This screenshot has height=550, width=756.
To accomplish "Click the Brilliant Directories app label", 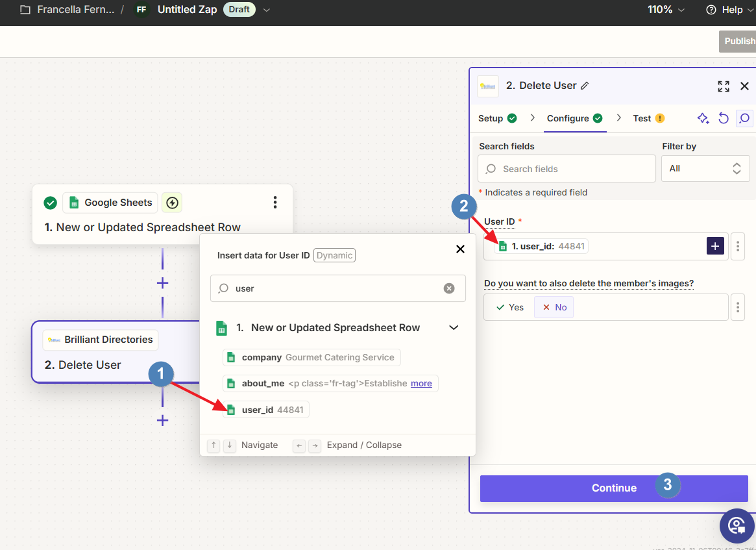I will pos(101,340).
